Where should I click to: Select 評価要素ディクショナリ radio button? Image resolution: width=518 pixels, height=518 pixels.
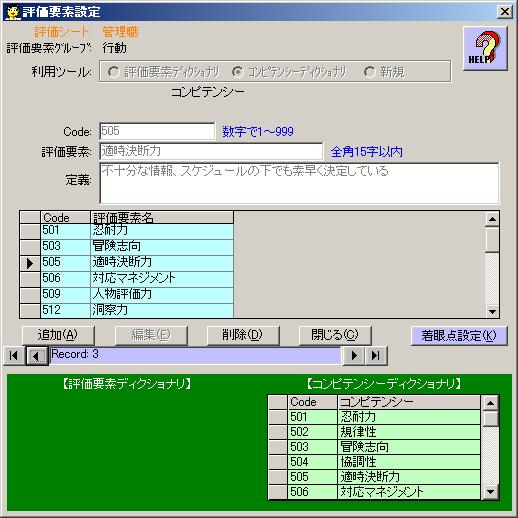pyautogui.click(x=113, y=72)
